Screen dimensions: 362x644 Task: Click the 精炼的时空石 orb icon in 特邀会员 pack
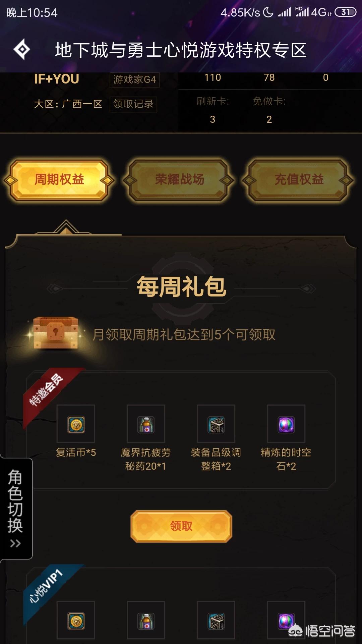click(x=286, y=424)
